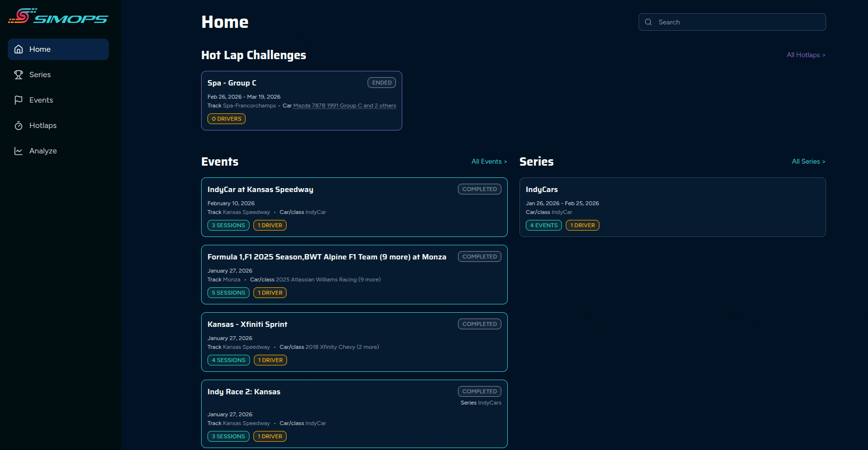This screenshot has width=868, height=450.
Task: Open Events via the flag icon
Action: click(x=19, y=100)
